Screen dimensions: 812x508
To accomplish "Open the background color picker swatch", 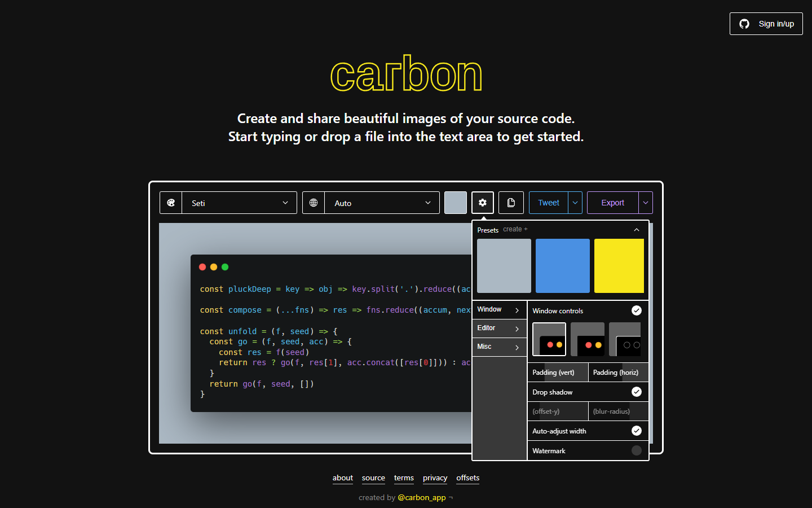I will tap(456, 203).
